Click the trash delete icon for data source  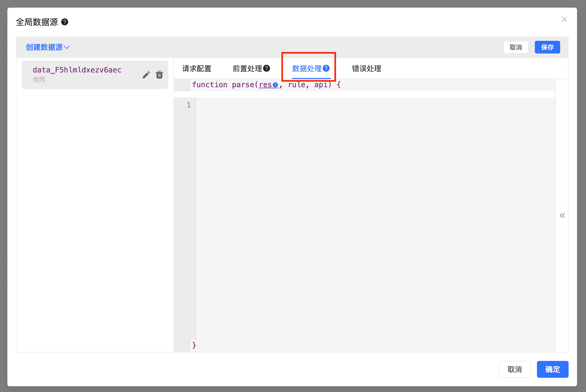click(159, 75)
